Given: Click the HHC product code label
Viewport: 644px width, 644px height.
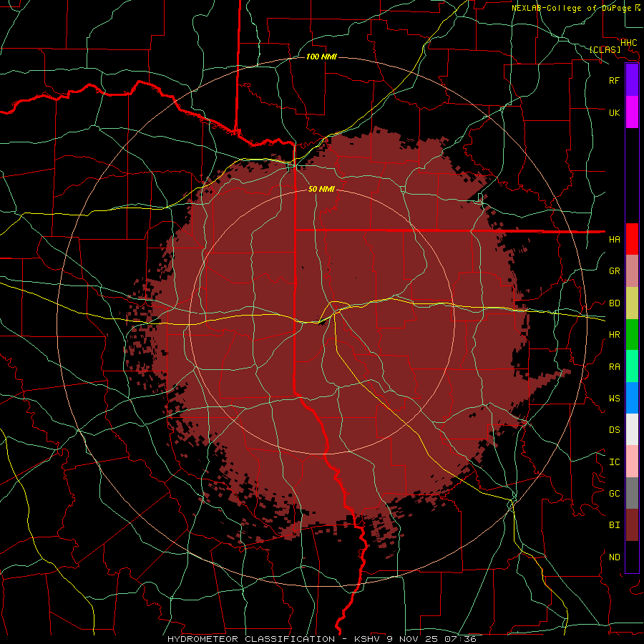Looking at the screenshot, I should coord(628,43).
